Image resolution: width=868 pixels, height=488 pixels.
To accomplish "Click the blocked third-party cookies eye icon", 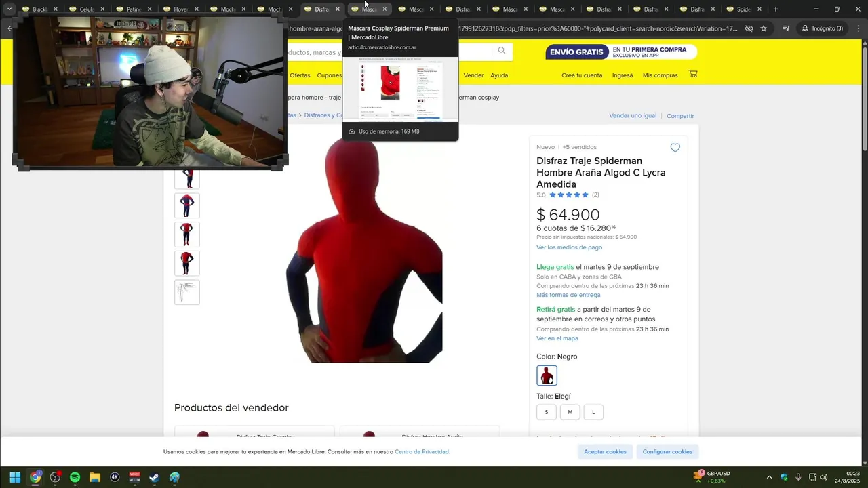I will coord(749,28).
